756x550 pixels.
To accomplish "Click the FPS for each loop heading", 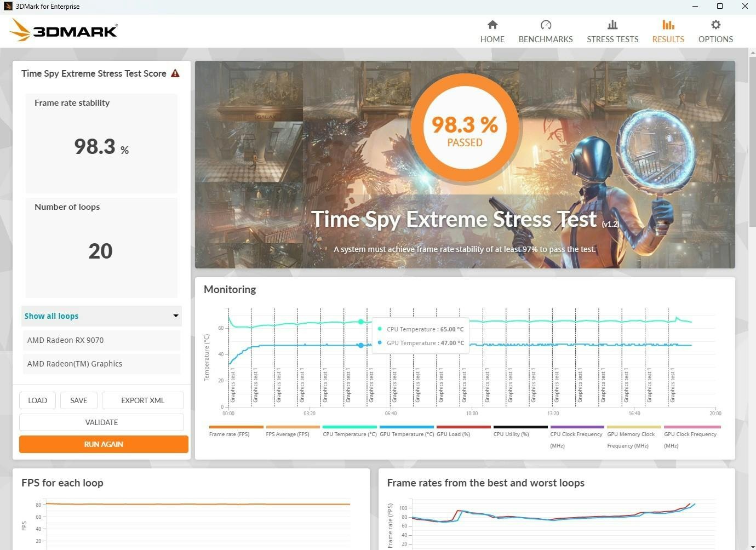I will [62, 483].
